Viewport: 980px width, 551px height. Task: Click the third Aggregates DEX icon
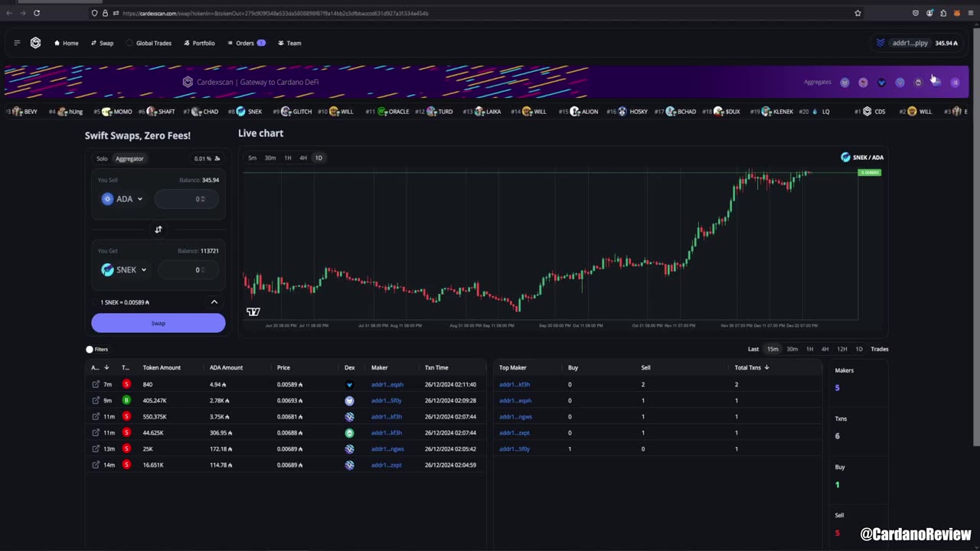881,82
